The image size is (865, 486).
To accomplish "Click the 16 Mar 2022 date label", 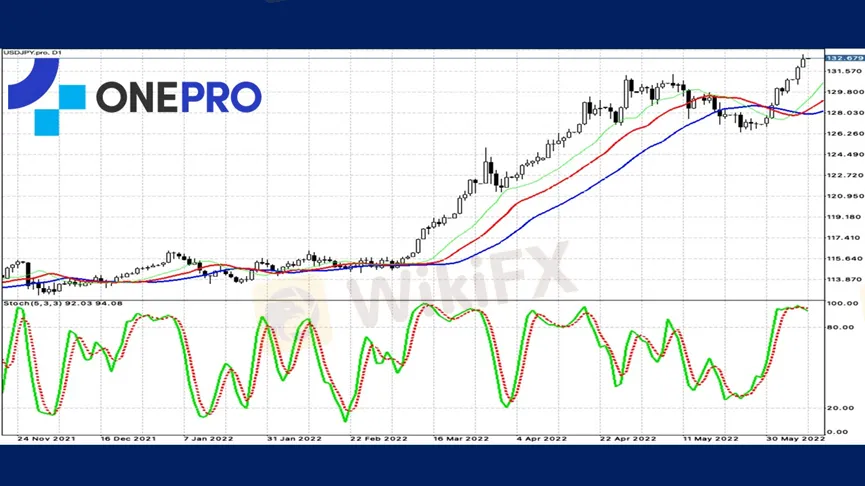I will (461, 439).
